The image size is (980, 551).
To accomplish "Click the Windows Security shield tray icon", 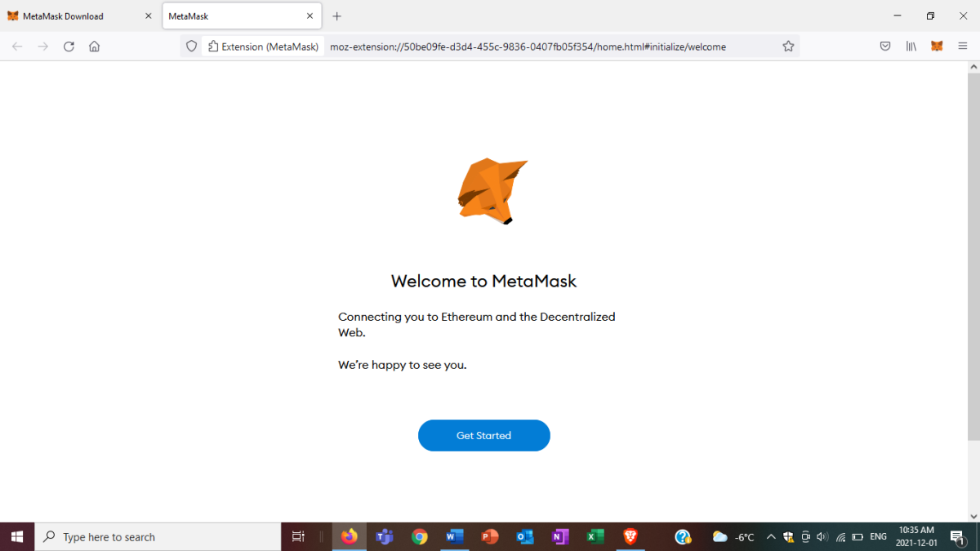I will (x=788, y=537).
